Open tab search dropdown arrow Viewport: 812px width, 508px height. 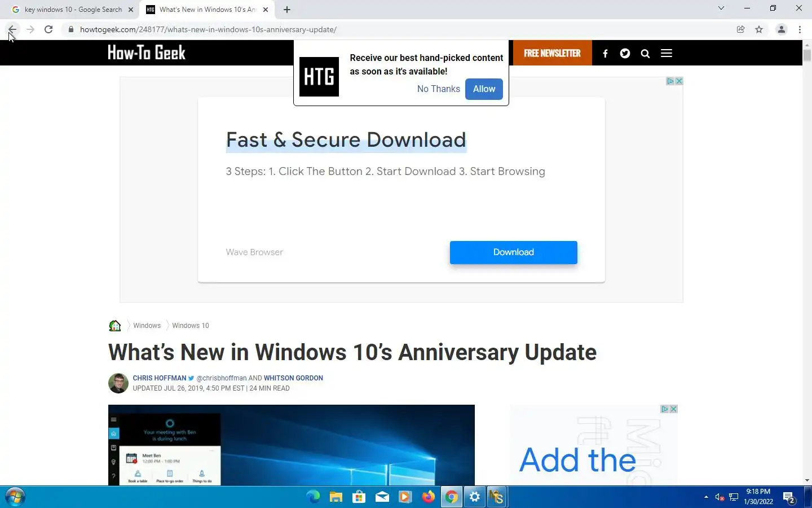click(721, 8)
